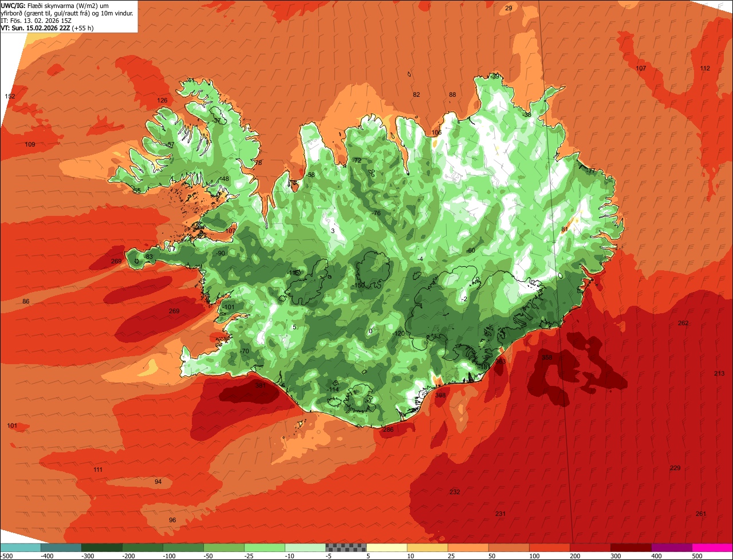This screenshot has height=560, width=733.
Task: Click the value 86 at the western edge
Action: [26, 301]
